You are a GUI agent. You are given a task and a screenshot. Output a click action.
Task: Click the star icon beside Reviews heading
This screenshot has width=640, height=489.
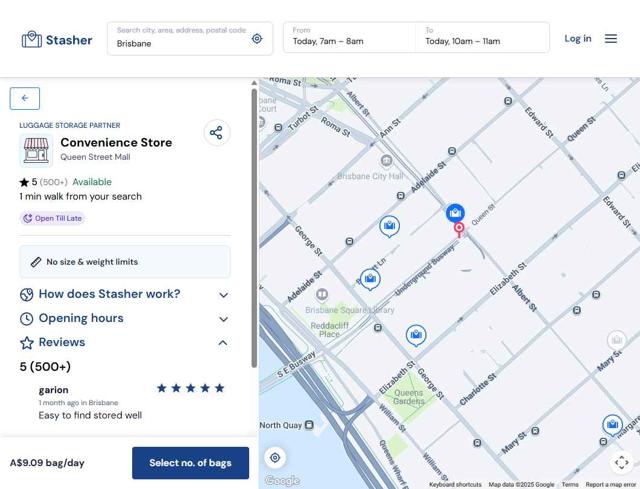(27, 343)
